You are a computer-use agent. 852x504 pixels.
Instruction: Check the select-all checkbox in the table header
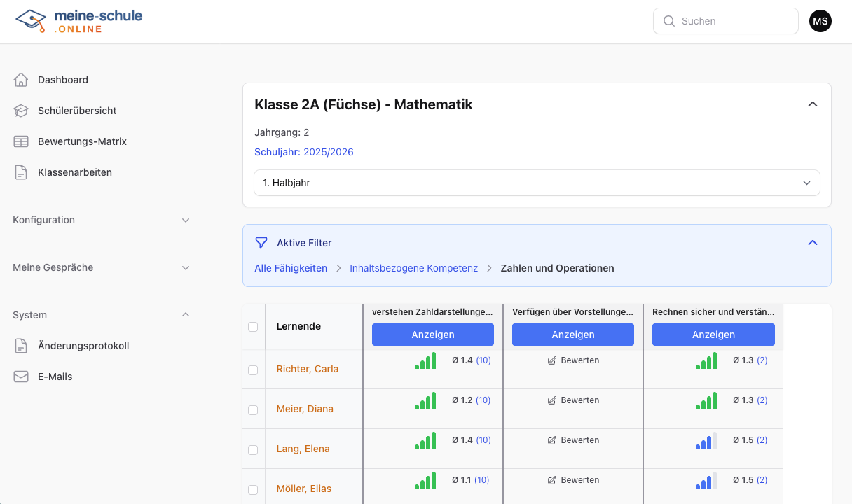[x=253, y=326]
